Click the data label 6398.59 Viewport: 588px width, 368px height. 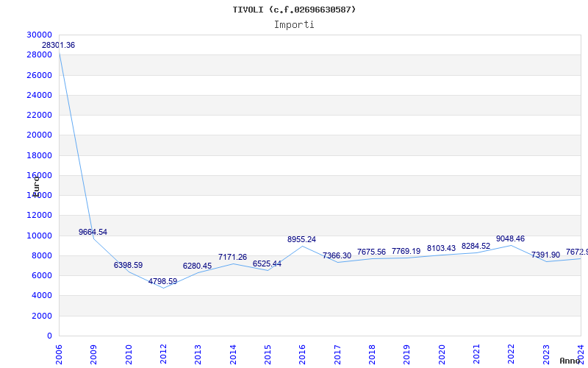pos(128,265)
